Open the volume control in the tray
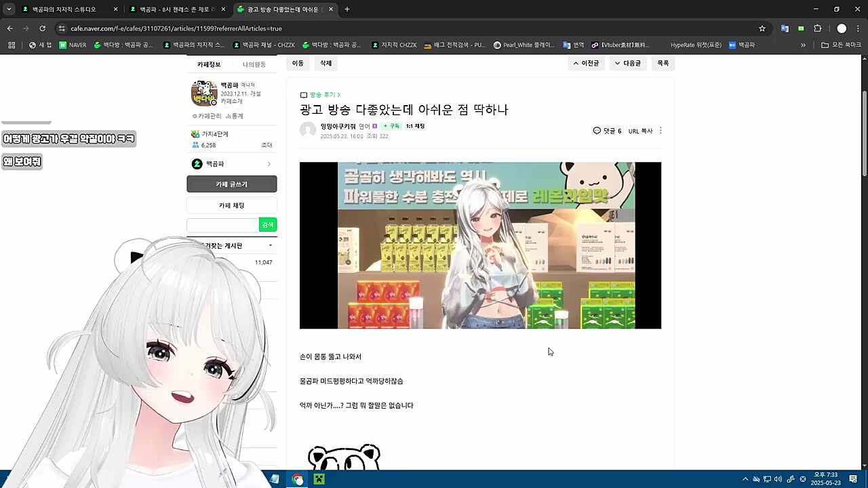868x488 pixels. (778, 479)
